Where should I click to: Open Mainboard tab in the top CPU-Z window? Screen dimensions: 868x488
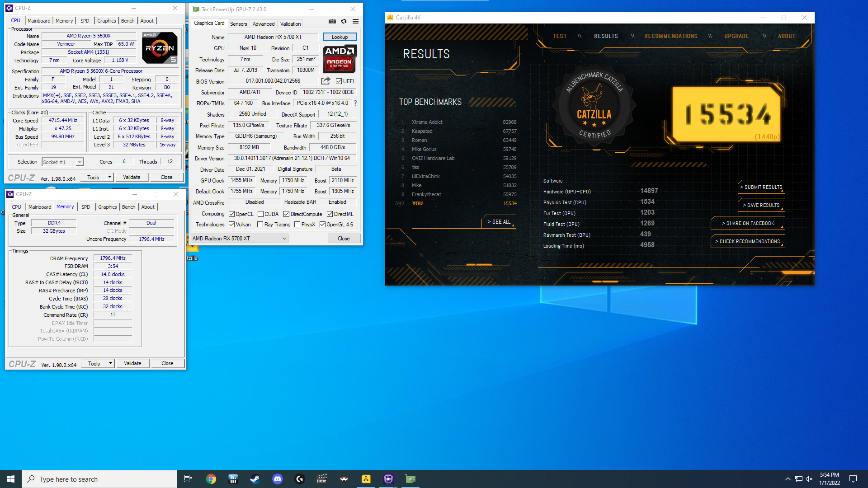(39, 21)
